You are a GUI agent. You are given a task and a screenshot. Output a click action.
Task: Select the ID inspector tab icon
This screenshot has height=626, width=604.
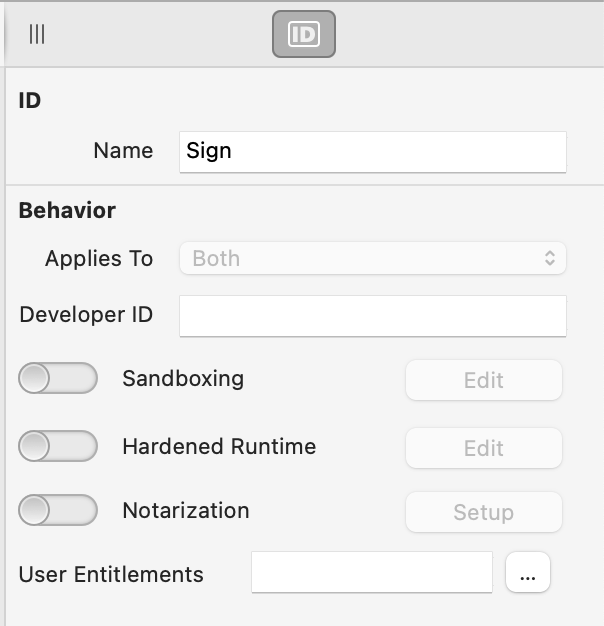pyautogui.click(x=303, y=34)
